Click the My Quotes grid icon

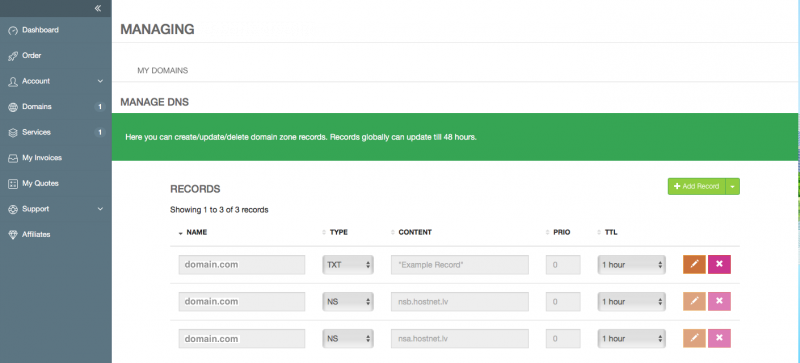13,184
